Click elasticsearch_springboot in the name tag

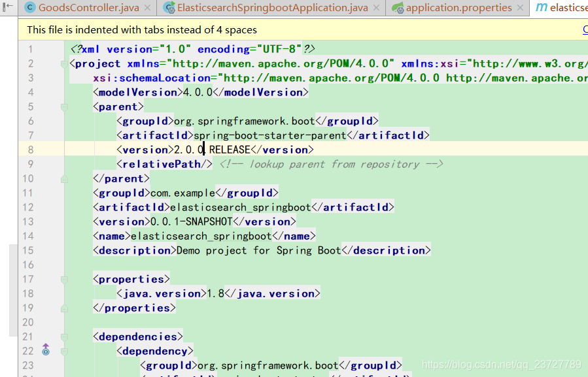coord(201,236)
